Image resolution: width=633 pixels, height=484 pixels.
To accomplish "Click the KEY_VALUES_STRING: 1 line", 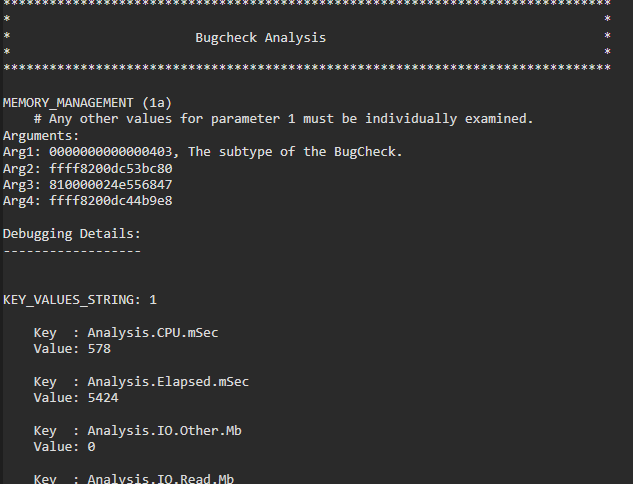I will pyautogui.click(x=80, y=299).
